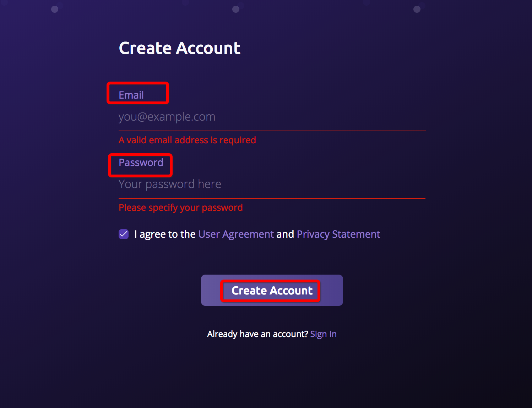Open the User Agreement link
This screenshot has height=408, width=532.
pyautogui.click(x=236, y=234)
